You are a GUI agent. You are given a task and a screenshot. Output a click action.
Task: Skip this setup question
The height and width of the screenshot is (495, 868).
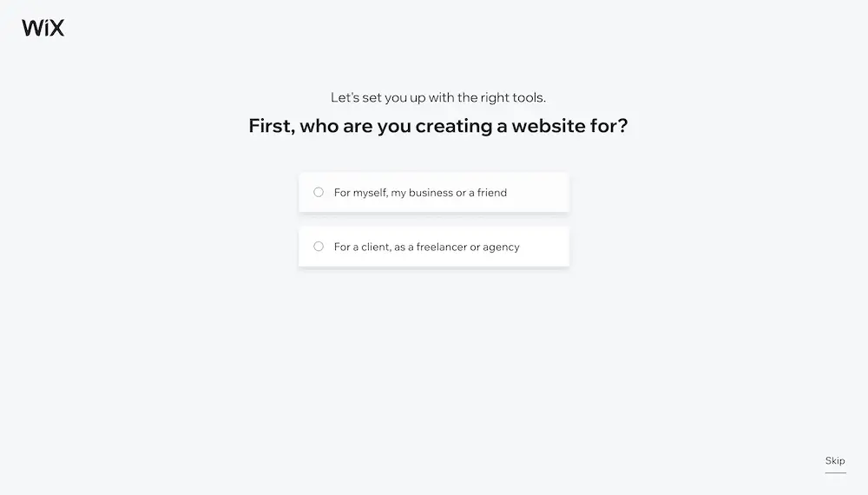(x=835, y=460)
